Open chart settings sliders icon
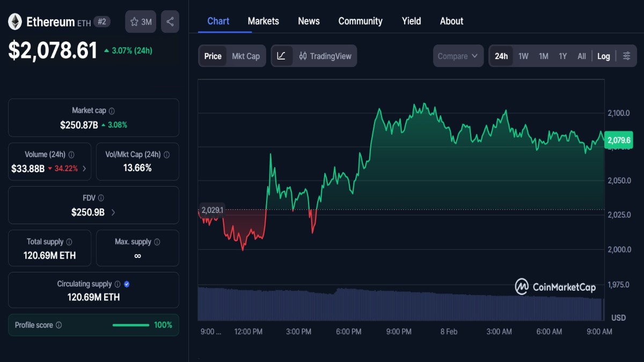 [x=626, y=56]
